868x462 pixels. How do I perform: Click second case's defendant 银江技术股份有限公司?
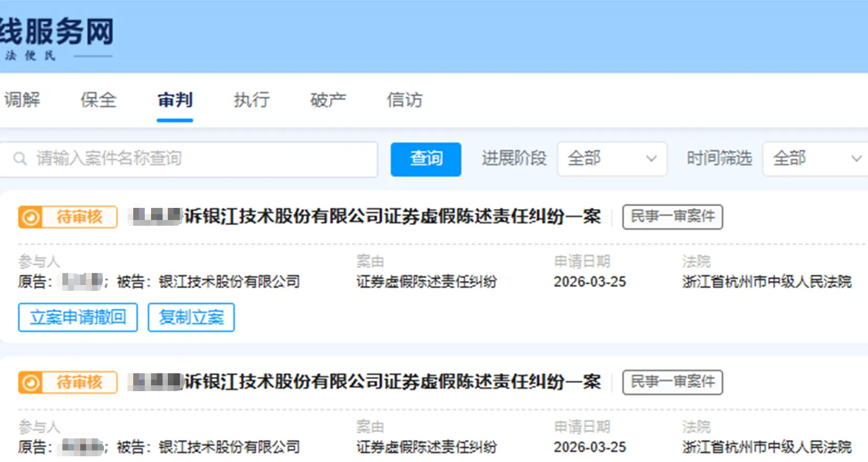pyautogui.click(x=229, y=447)
